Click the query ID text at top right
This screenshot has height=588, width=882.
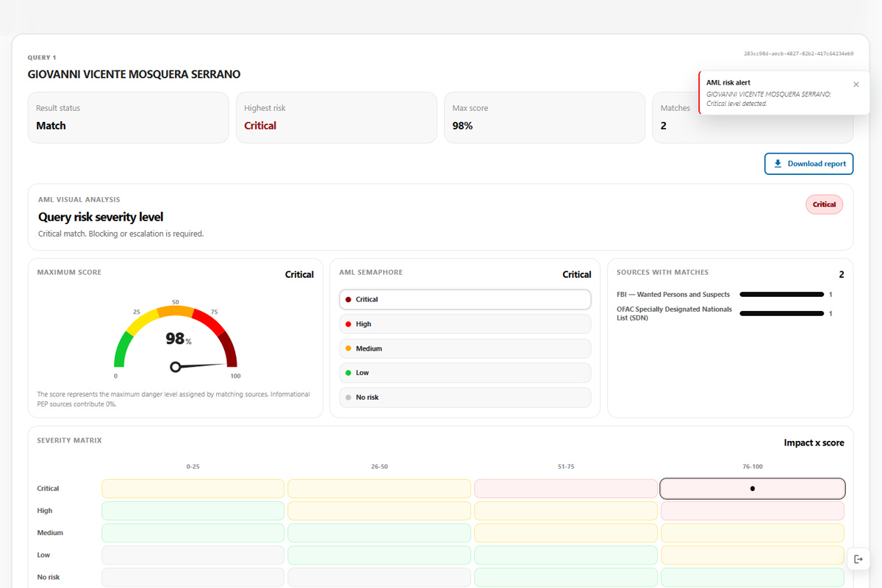point(798,54)
